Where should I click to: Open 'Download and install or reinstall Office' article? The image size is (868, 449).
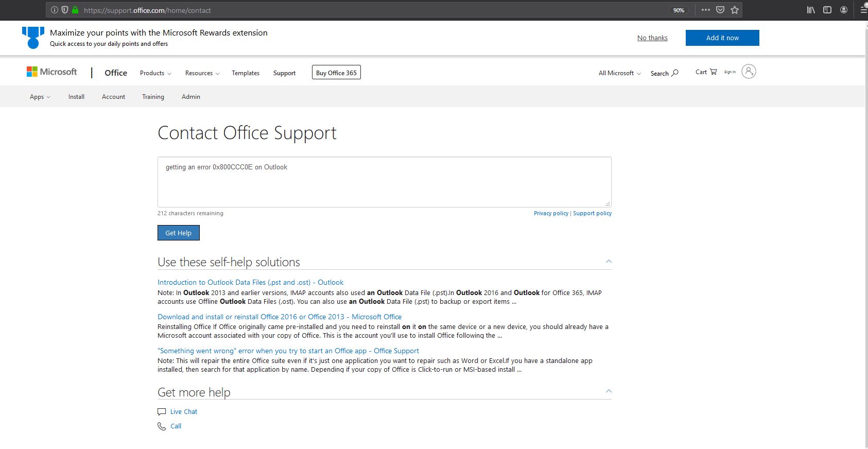pos(280,317)
